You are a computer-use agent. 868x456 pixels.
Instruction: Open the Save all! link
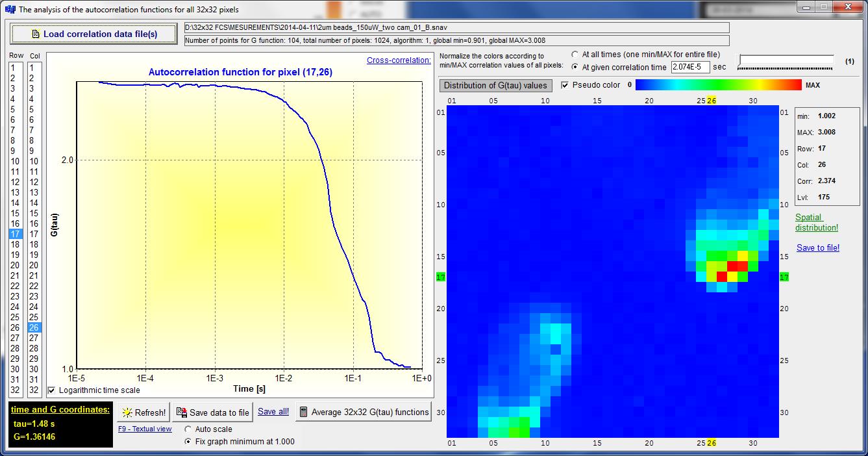click(x=273, y=411)
